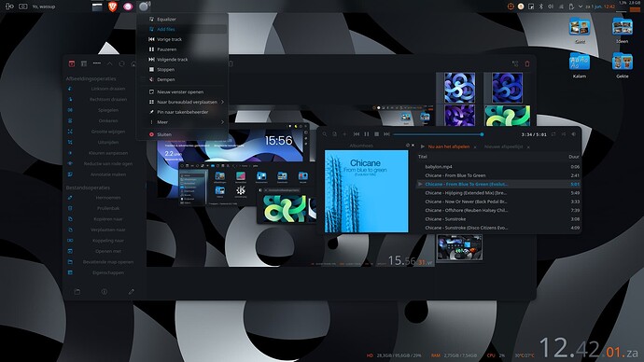Image resolution: width=644 pixels, height=362 pixels.
Task: Choose Sluiten in the context menu
Action: [182, 134]
